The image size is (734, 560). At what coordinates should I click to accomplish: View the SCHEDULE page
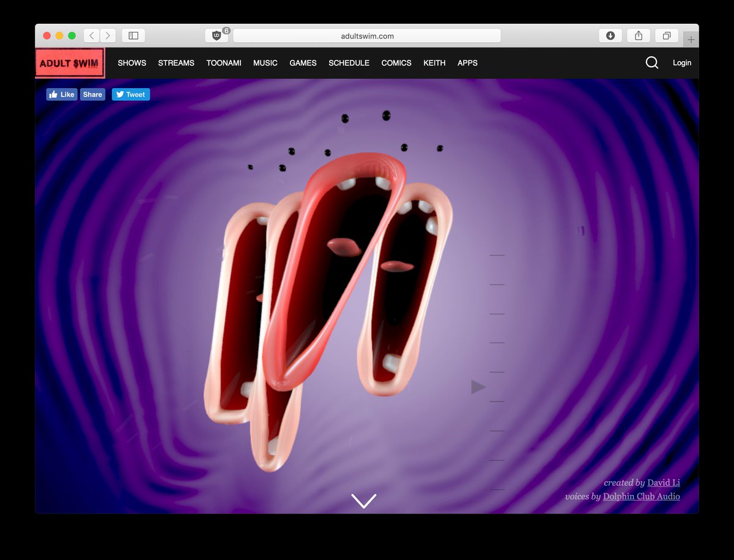[x=349, y=63]
